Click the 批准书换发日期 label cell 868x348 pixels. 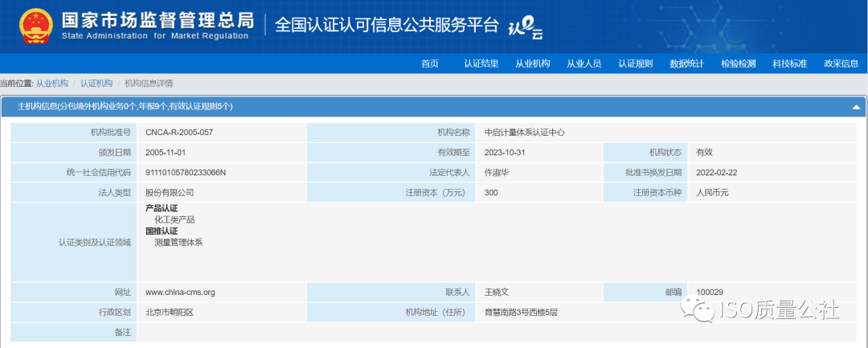point(645,173)
